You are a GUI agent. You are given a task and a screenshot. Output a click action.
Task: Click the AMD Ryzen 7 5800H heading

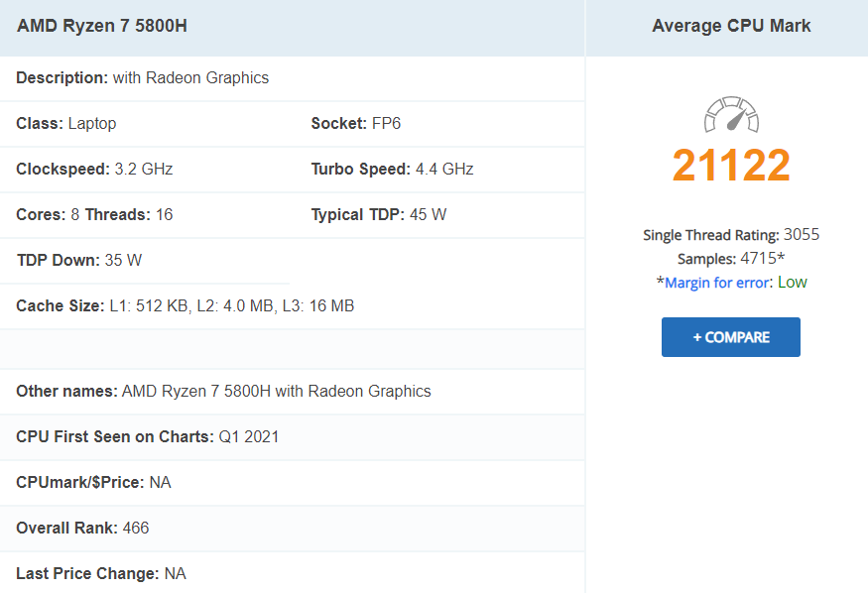click(102, 26)
